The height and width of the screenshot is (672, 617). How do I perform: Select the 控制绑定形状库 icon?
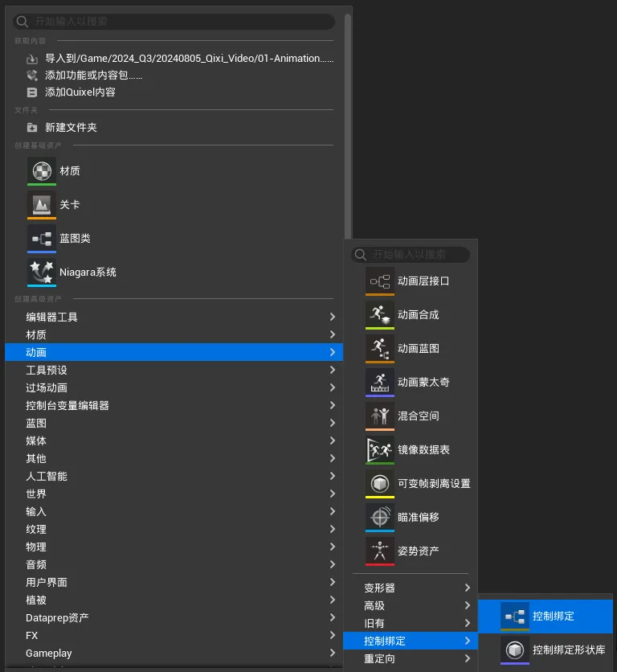click(515, 649)
